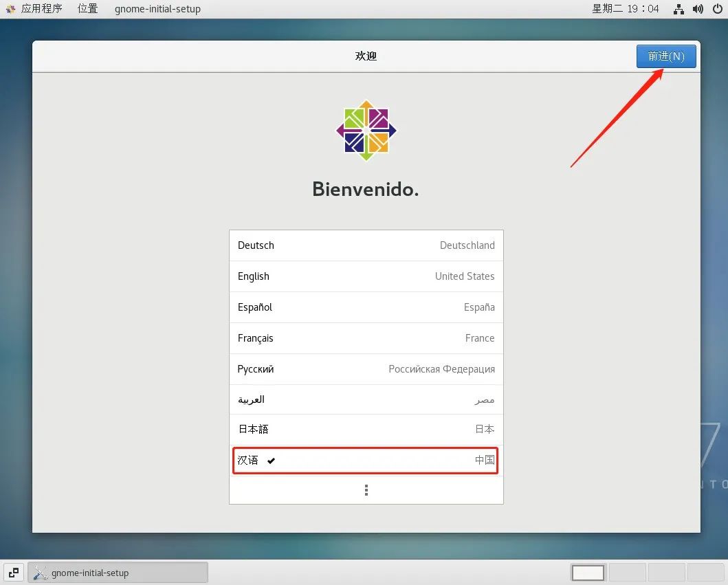Screen dimensions: 728x585
Task: Select 日本語 Japanese language row
Action: [x=366, y=430]
